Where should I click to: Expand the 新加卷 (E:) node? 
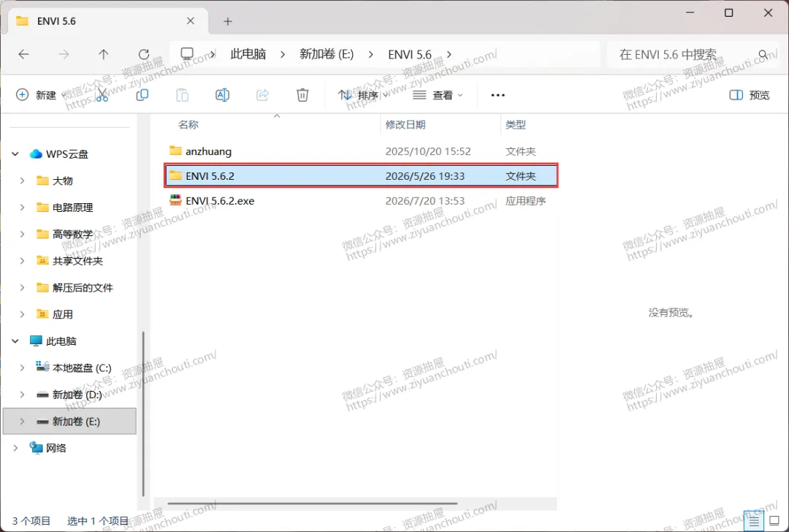point(22,421)
